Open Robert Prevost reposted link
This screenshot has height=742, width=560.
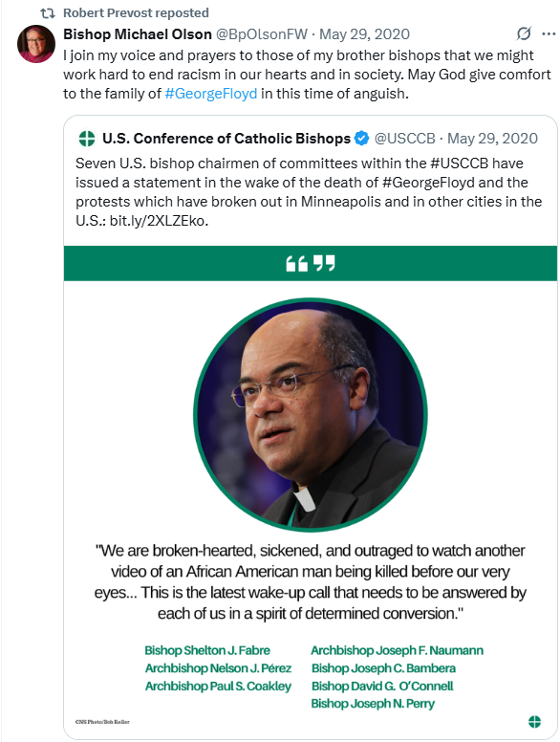tap(137, 12)
